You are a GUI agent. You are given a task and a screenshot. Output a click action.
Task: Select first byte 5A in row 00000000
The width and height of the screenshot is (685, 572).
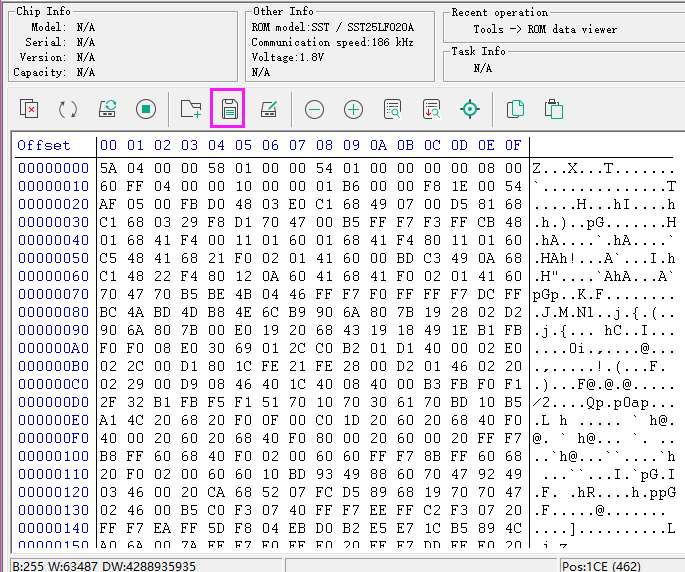click(108, 168)
